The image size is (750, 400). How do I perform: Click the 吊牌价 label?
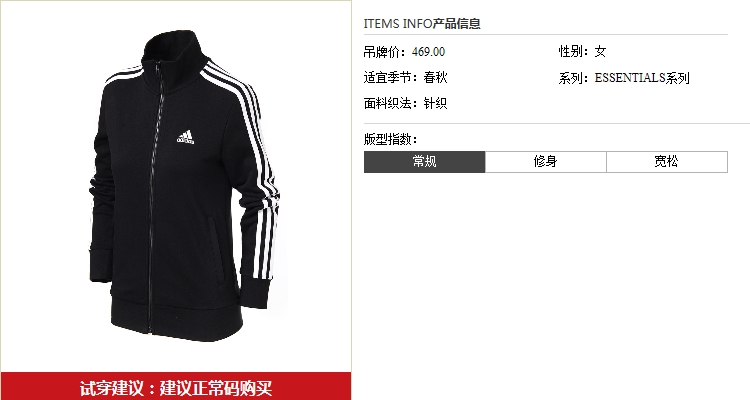click(x=384, y=52)
